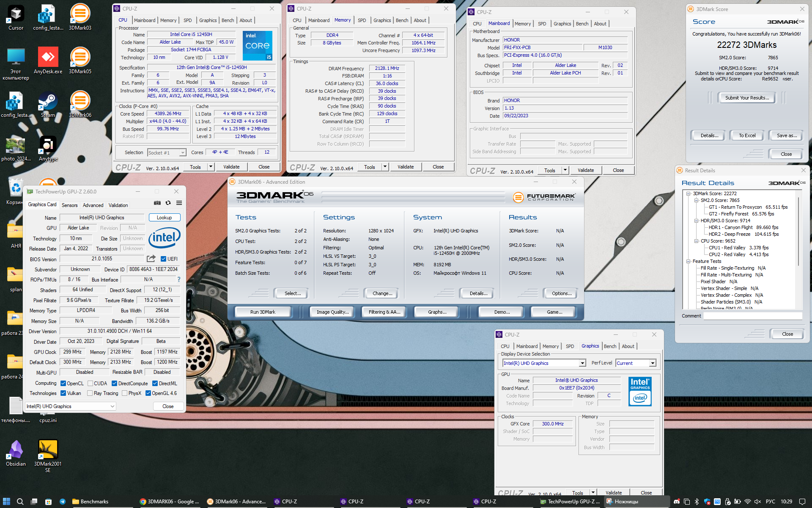Click the GPU-Z screenshot camera icon
Viewport: 812px width, 508px height.
[x=157, y=203]
